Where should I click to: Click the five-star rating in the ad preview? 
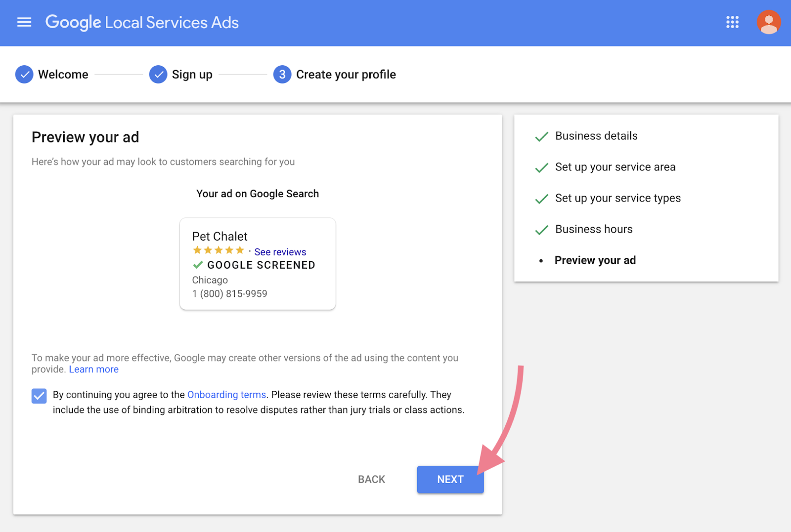pos(218,250)
